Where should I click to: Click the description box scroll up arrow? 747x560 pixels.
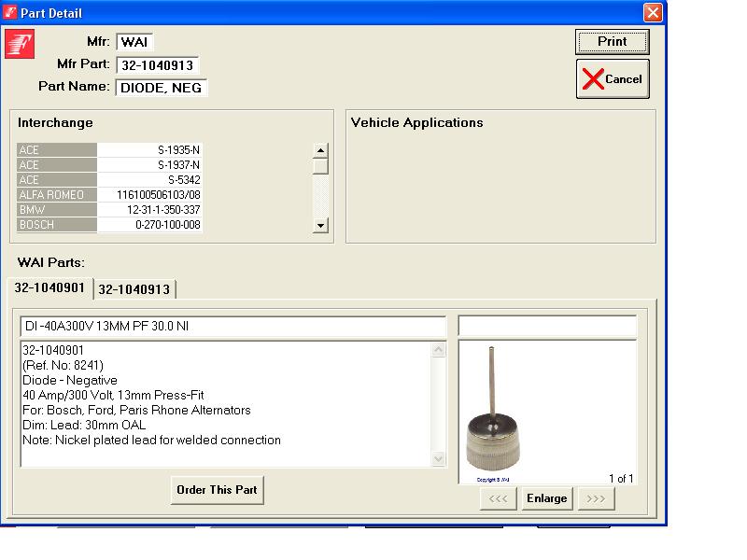click(x=438, y=350)
